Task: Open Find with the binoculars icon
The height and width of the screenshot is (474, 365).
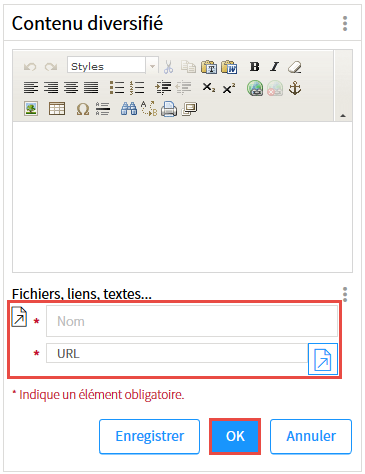Action: tap(129, 109)
